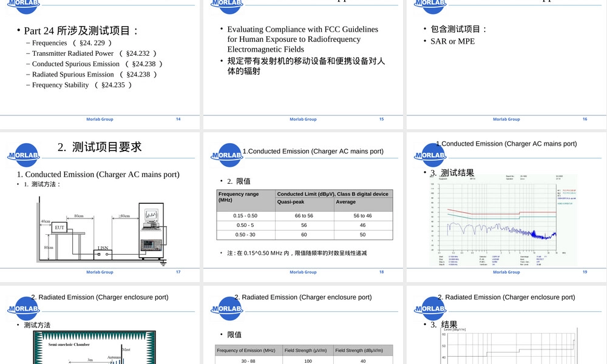607x364 pixels.
Task: Click the '30 - 88' emission frequency cell
Action: pos(248,361)
